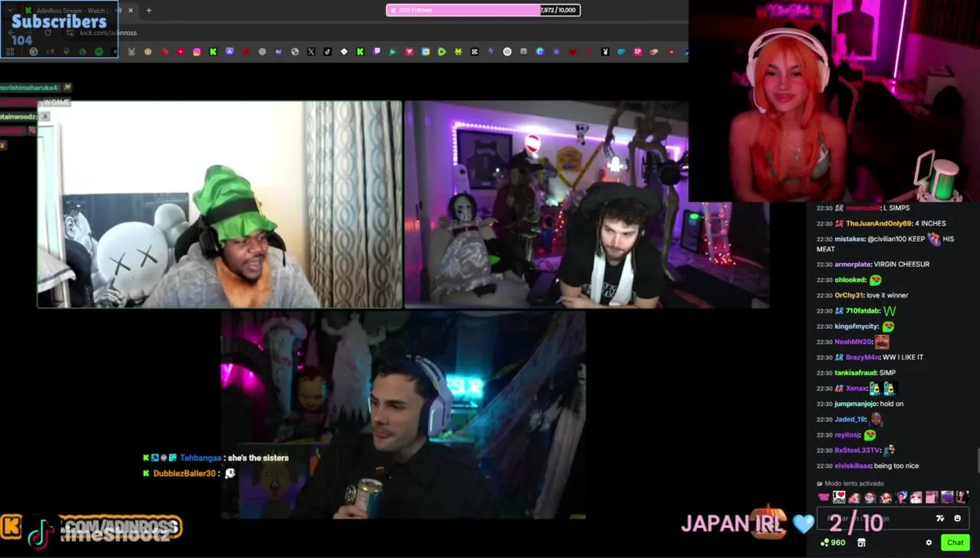Open the Spotify bookmark icon
Screen dimensions: 980x558
[x=98, y=52]
